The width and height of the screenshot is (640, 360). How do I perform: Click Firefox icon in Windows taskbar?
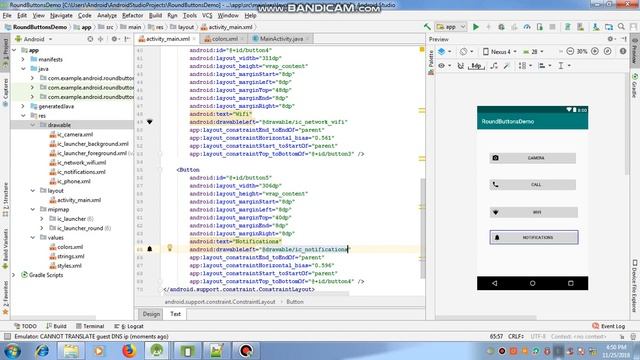click(x=129, y=351)
